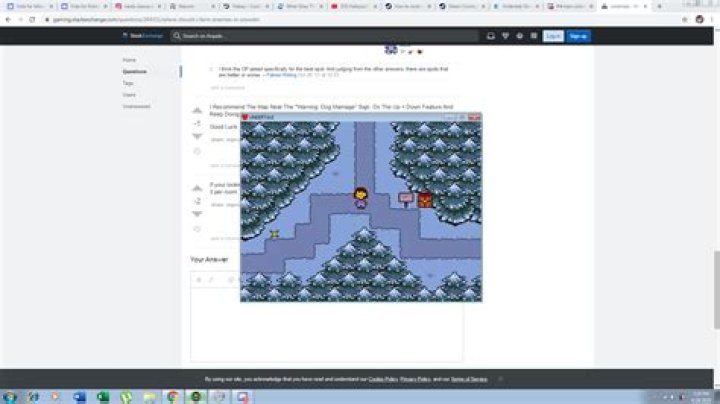
Task: Open the Excel icon in taskbar
Action: click(x=103, y=397)
